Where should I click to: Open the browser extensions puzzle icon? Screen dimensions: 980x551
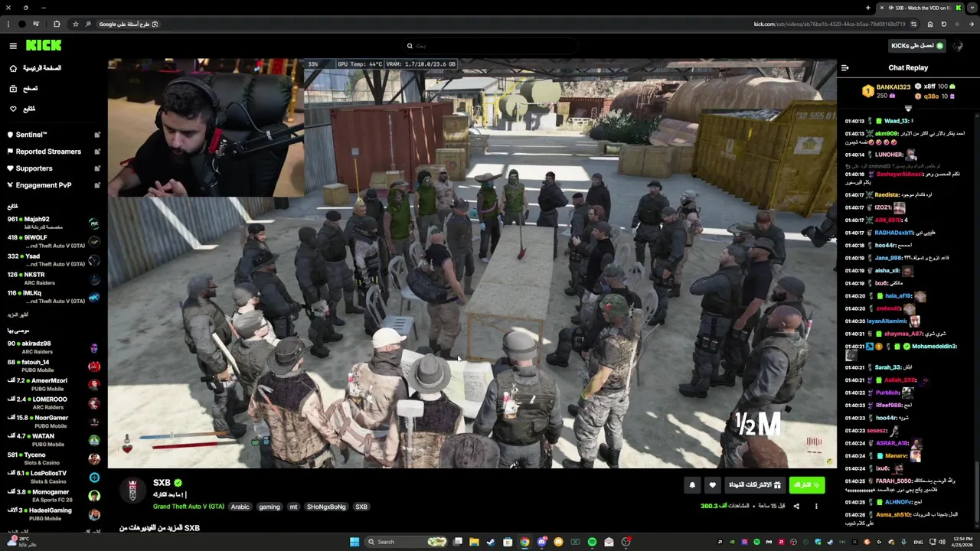pyautogui.click(x=57, y=24)
